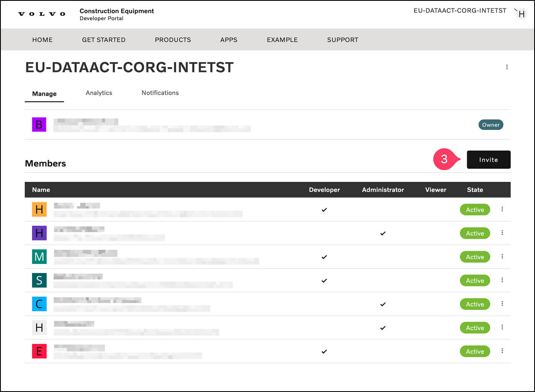Open row options menu for member C
535x392 pixels.
coord(502,303)
